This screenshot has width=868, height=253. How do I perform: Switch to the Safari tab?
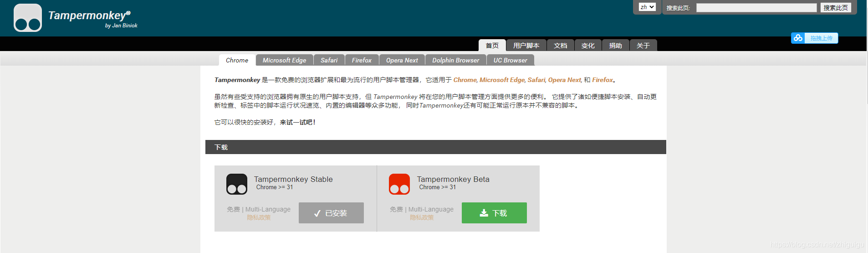pyautogui.click(x=329, y=60)
